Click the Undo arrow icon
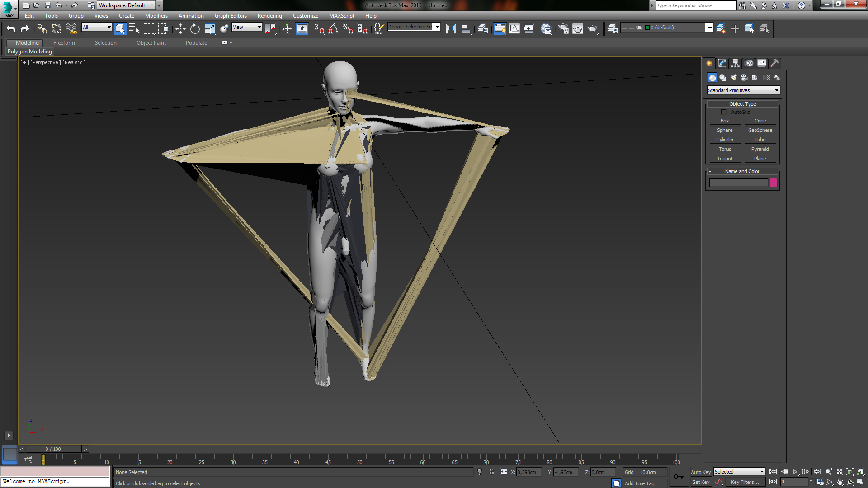 coord(11,29)
